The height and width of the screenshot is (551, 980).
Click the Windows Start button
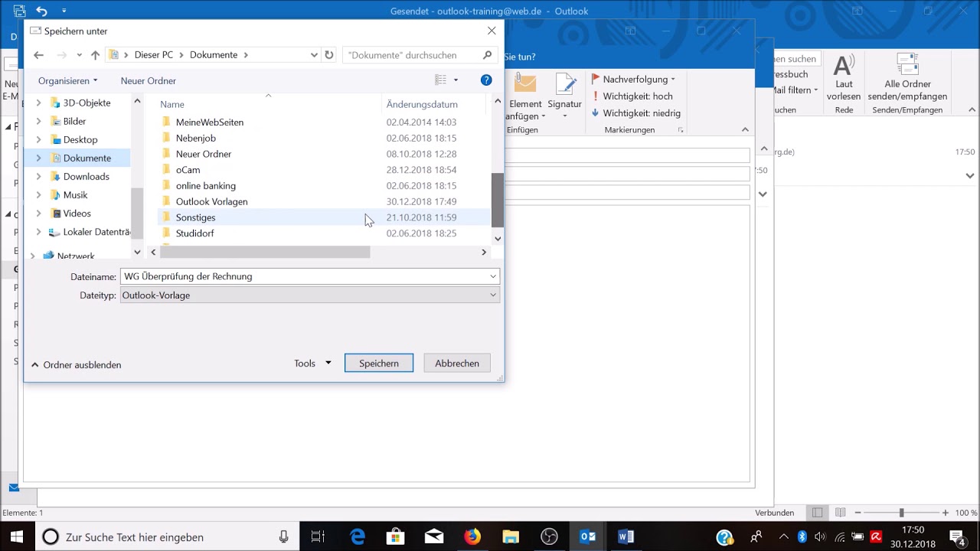(16, 536)
